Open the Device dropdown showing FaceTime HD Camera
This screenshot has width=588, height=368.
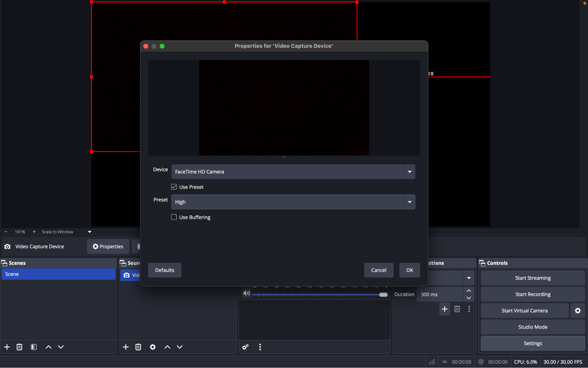point(409,172)
